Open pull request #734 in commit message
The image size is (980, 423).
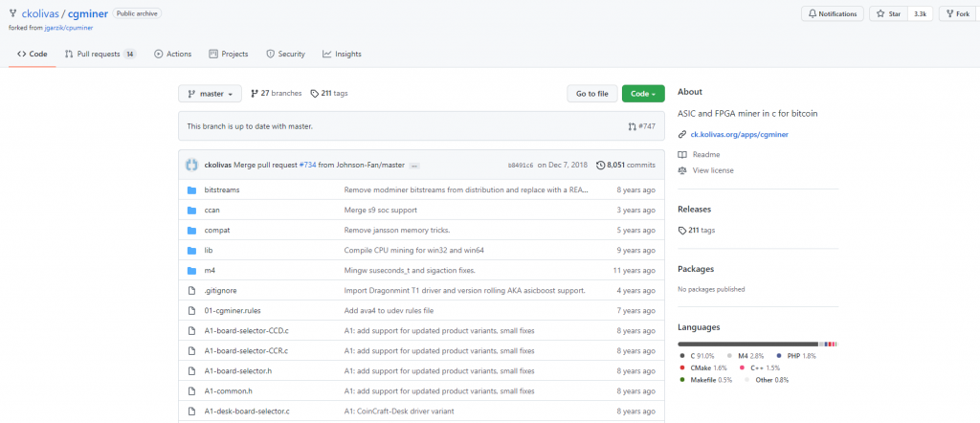(307, 165)
